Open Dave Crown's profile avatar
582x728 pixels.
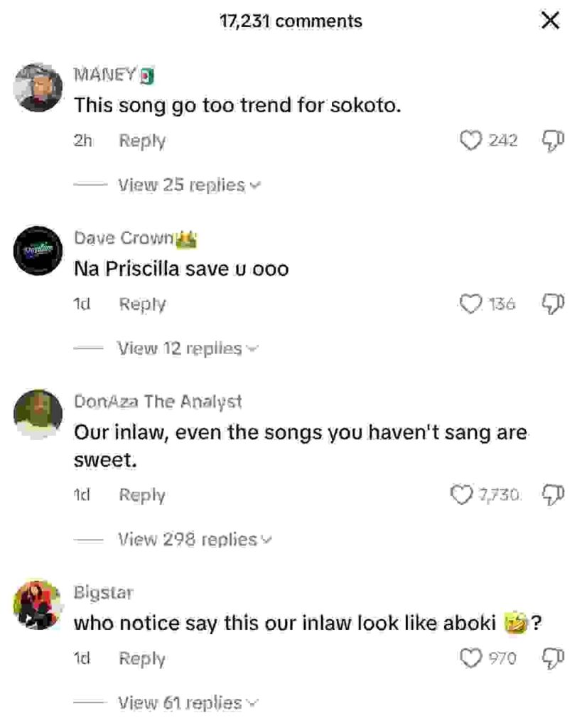point(38,250)
